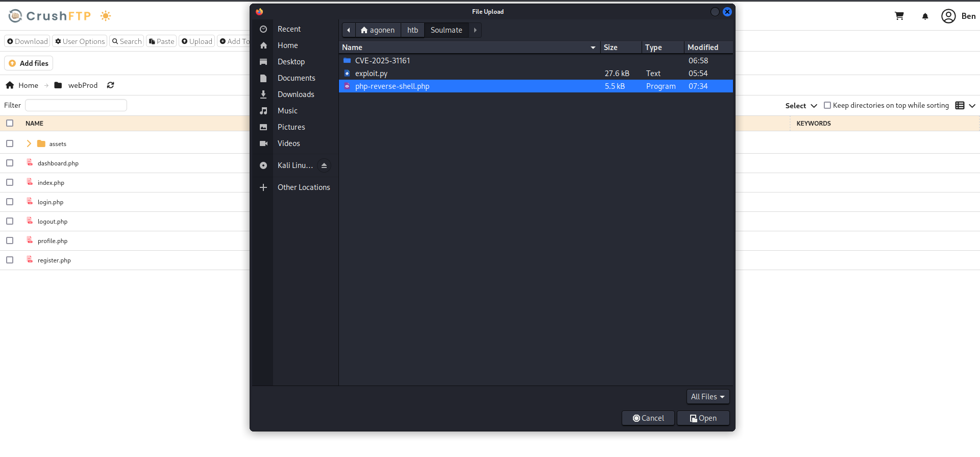Screen dimensions: 980x457
Task: Check the index.php row checkbox
Action: coord(10,182)
